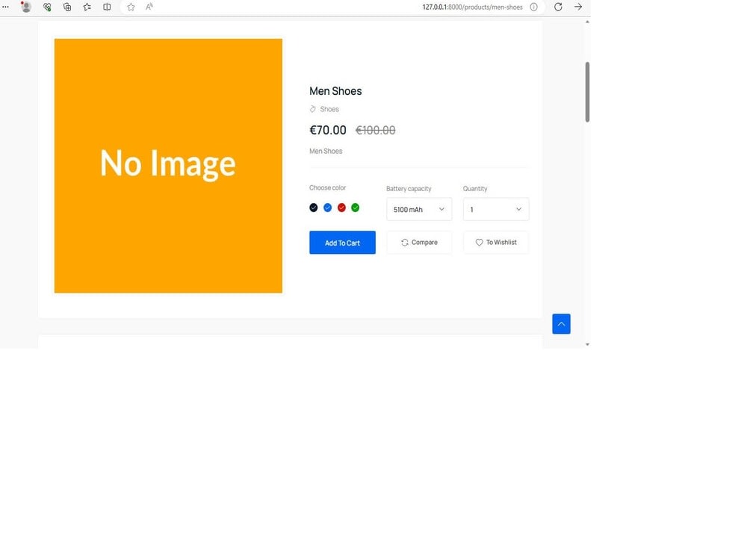This screenshot has height=560, width=747.
Task: Click the Battery capacity label
Action: 409,189
